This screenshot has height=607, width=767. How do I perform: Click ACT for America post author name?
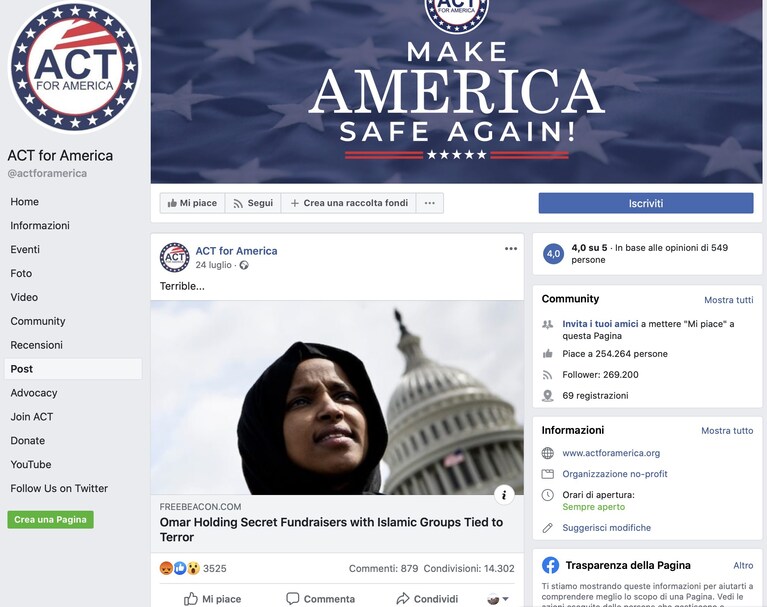point(236,251)
